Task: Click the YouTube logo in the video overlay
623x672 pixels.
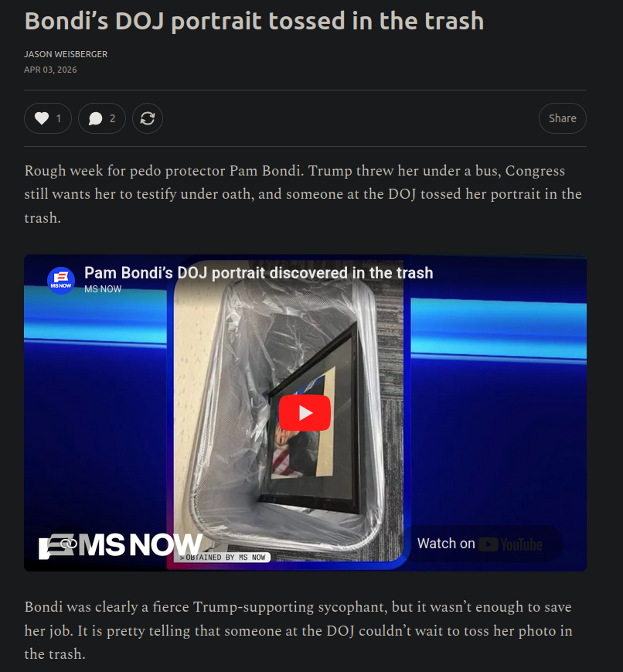Action: [510, 544]
